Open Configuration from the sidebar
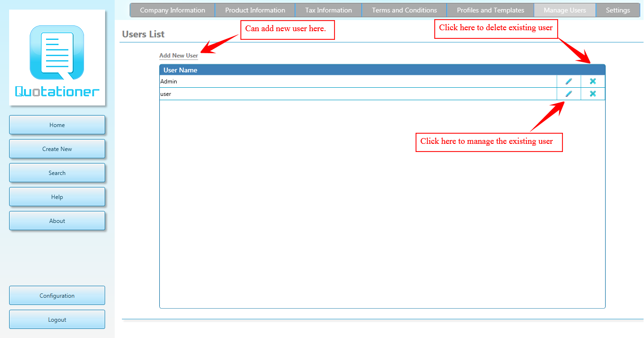This screenshot has width=644, height=338. (57, 295)
